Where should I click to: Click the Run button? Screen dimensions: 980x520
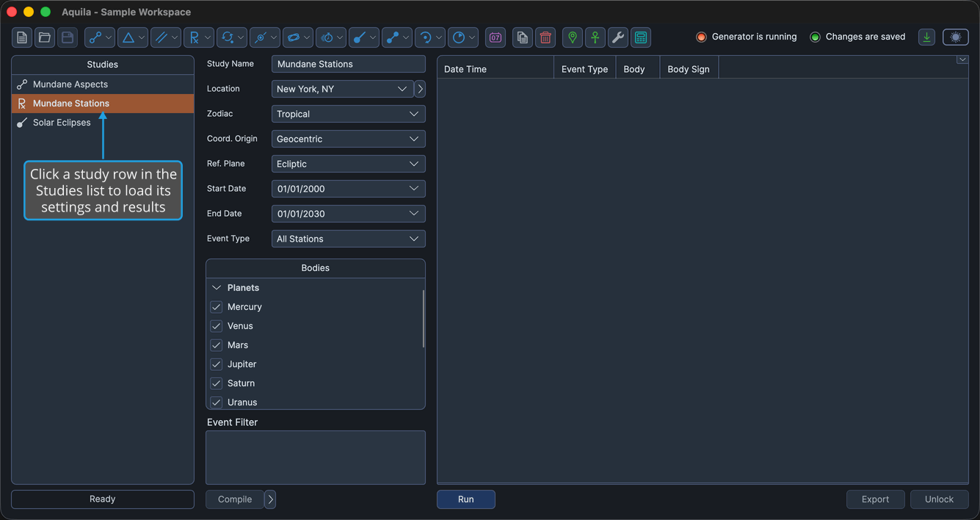point(466,499)
